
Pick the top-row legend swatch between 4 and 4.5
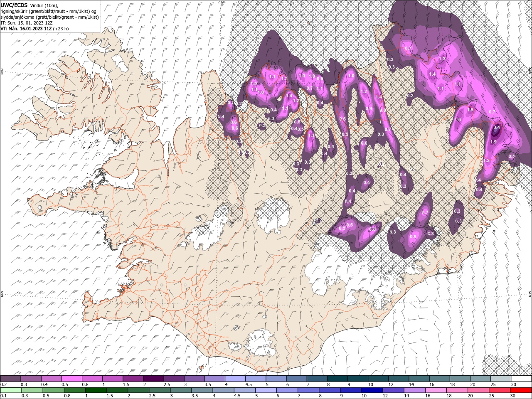(x=235, y=378)
